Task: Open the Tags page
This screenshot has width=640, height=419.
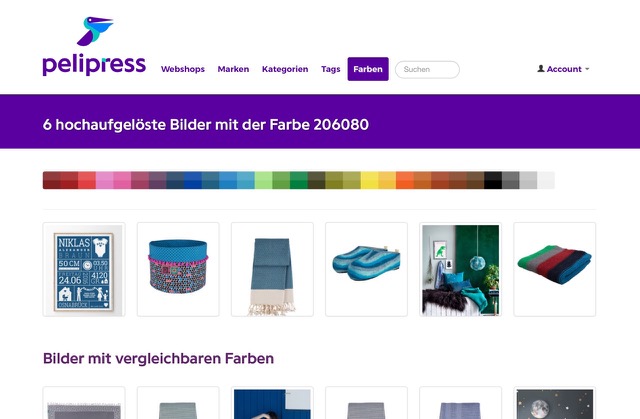Action: (x=331, y=69)
